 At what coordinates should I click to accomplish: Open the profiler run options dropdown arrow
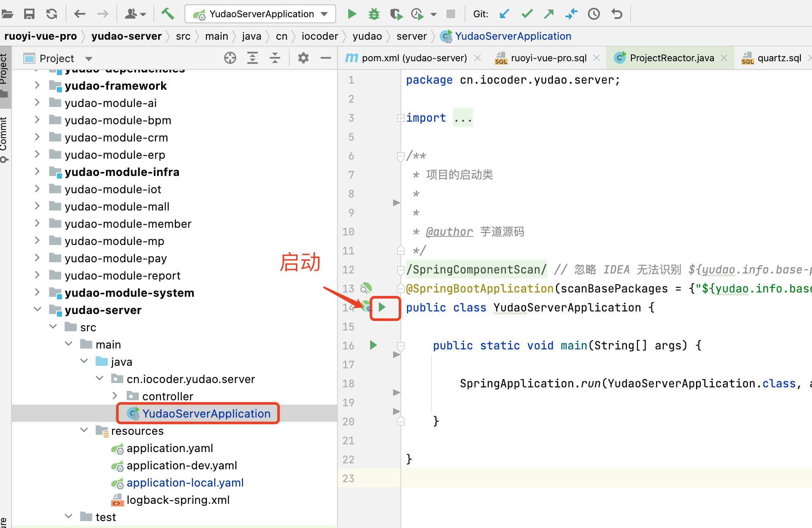coord(434,14)
